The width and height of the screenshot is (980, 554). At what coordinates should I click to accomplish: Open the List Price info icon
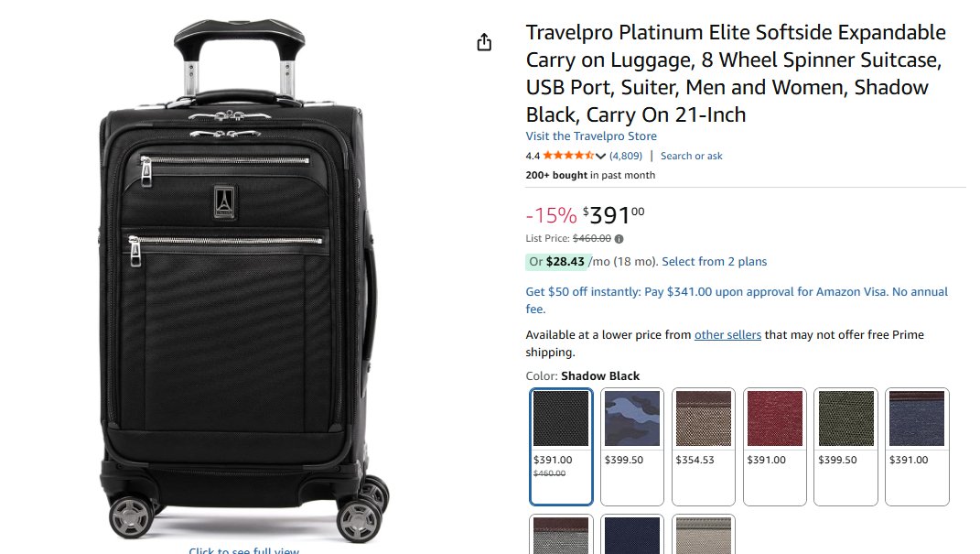click(619, 239)
